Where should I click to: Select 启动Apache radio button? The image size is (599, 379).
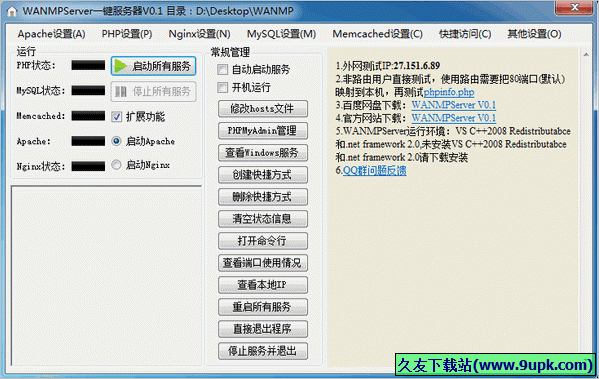click(117, 141)
